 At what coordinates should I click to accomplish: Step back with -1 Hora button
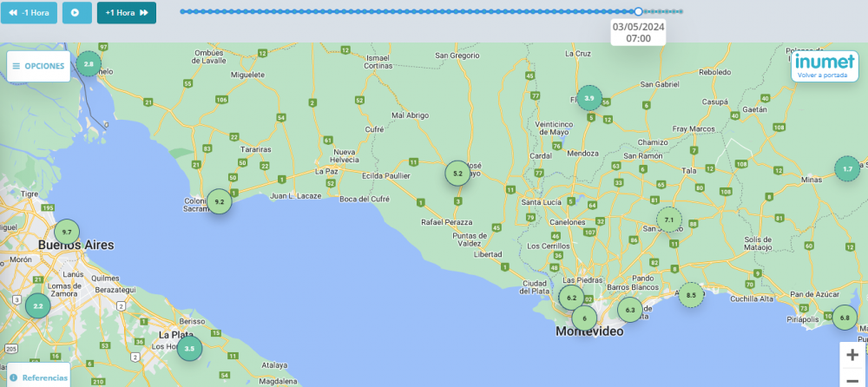pyautogui.click(x=29, y=13)
